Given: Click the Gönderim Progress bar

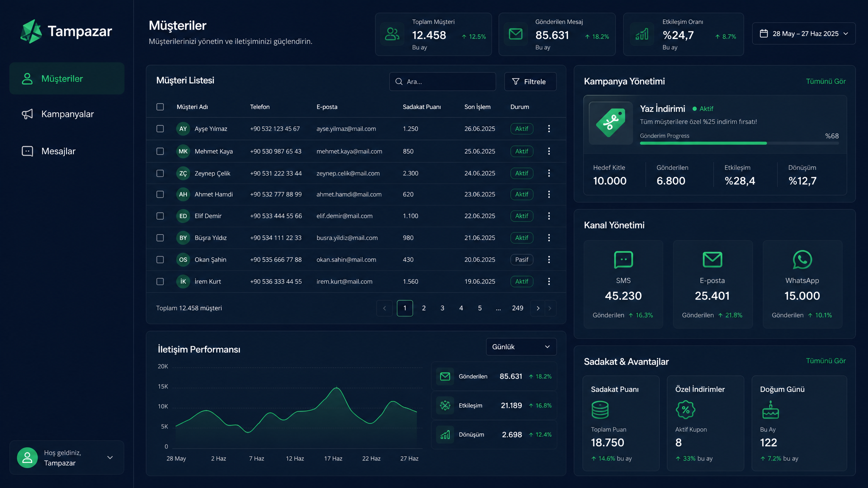Looking at the screenshot, I should click(739, 143).
